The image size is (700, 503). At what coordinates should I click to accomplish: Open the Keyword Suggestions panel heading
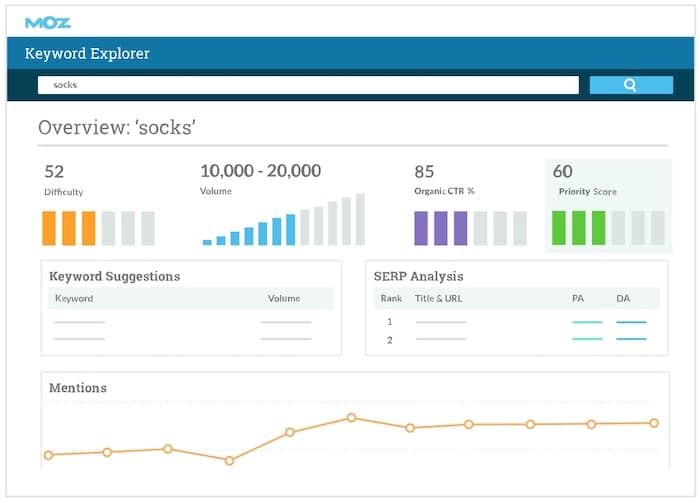click(115, 276)
